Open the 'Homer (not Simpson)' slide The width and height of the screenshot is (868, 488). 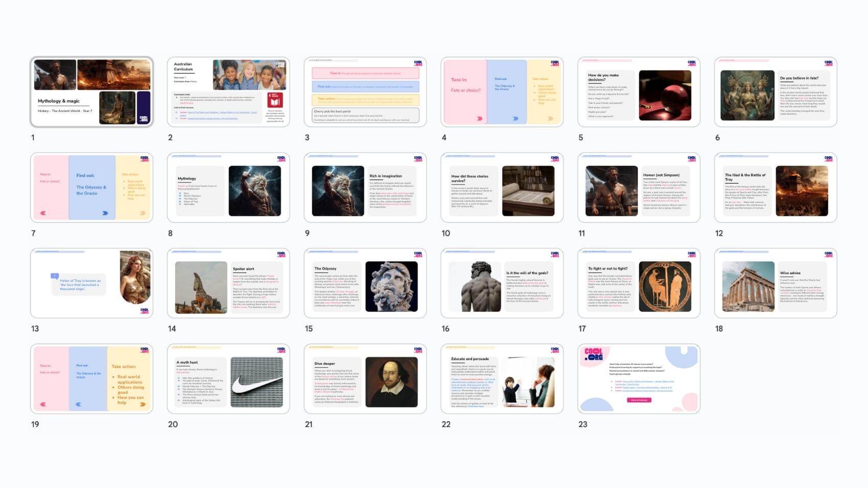[x=639, y=188]
